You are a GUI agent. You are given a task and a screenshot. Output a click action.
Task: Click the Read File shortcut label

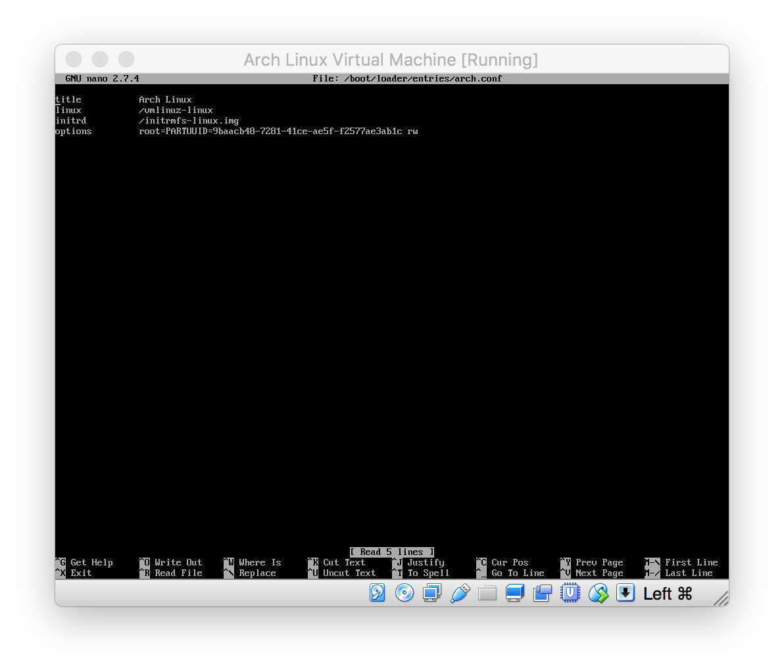pos(178,573)
